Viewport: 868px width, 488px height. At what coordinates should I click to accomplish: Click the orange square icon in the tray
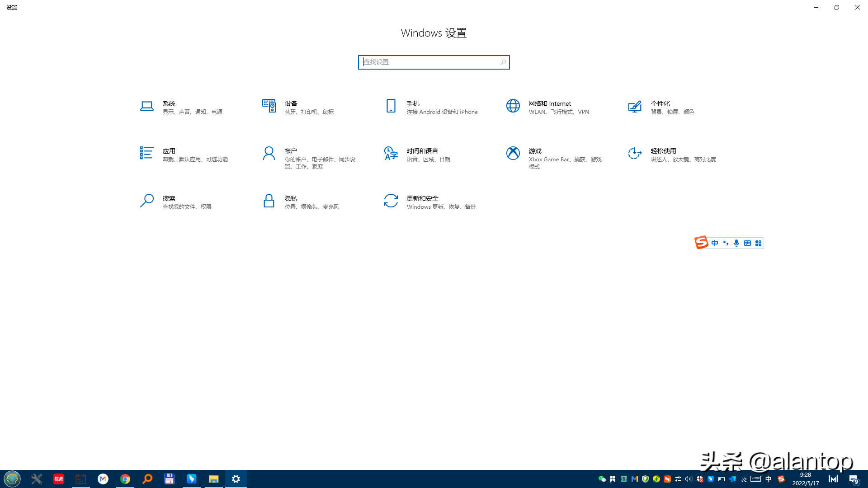coord(667,479)
